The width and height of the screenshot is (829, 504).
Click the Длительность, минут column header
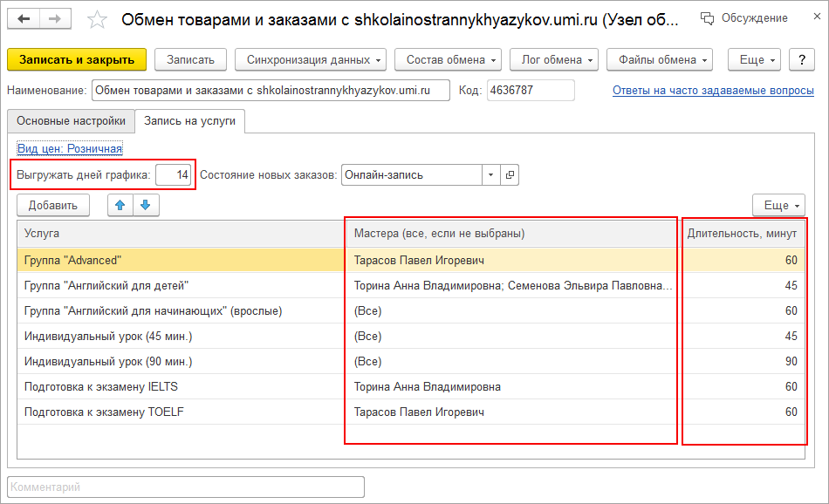coord(743,234)
